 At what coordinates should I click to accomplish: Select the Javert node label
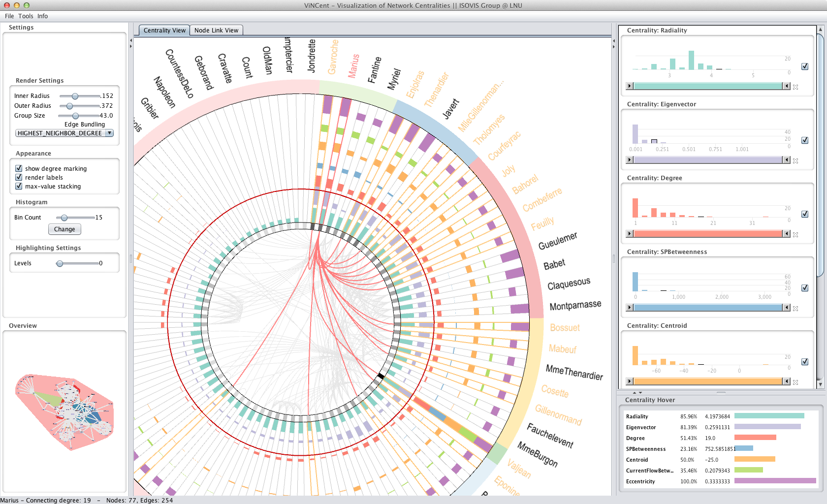(450, 109)
